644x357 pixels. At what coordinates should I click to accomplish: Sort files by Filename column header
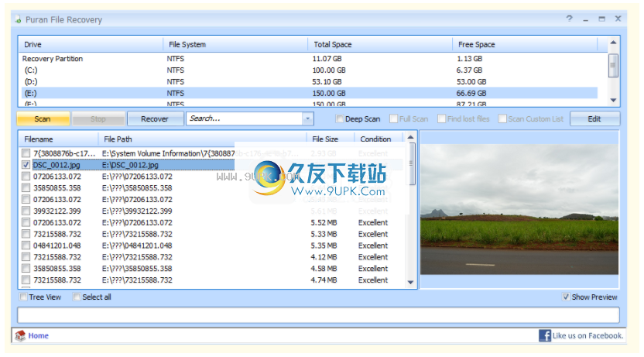[58, 139]
